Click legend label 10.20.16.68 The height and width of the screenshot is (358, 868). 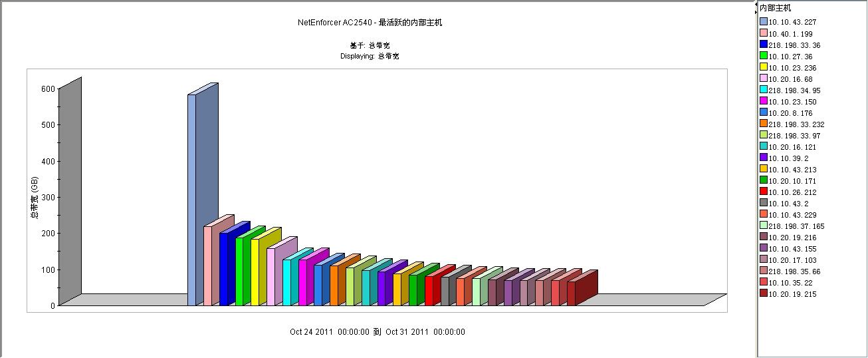(790, 79)
